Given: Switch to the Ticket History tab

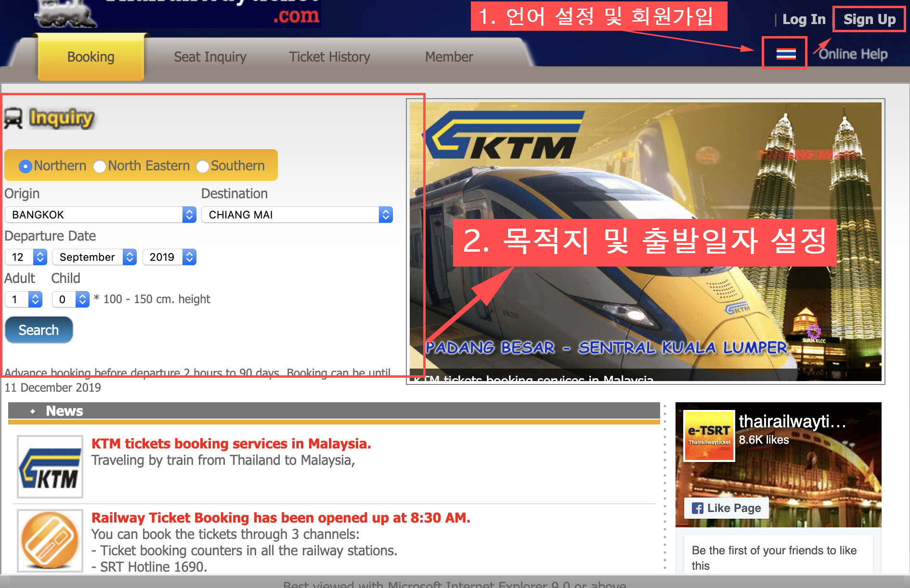Looking at the screenshot, I should pos(330,57).
